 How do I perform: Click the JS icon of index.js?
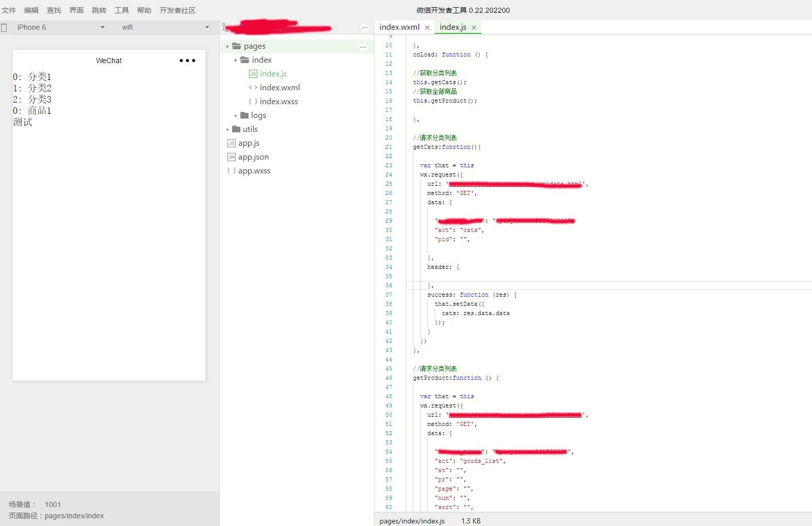(x=253, y=74)
